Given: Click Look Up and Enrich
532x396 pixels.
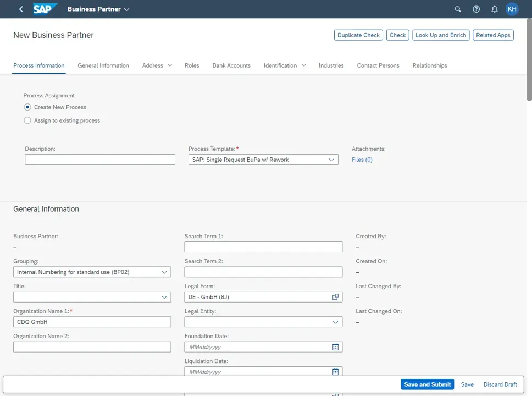Looking at the screenshot, I should click(x=441, y=35).
